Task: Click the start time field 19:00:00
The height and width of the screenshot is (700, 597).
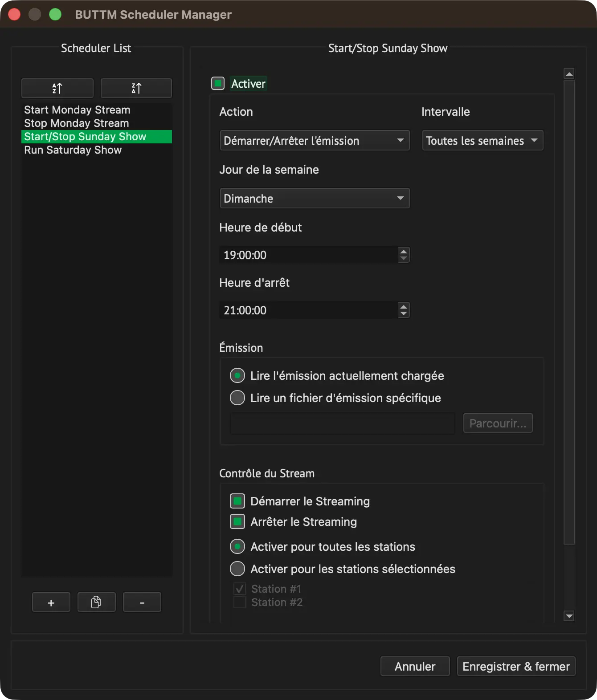Action: coord(309,255)
